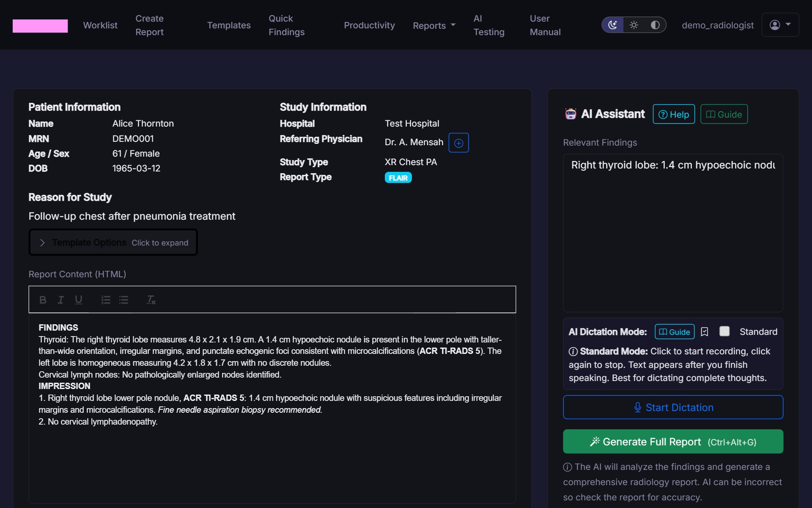
Task: Open the Reports dropdown menu
Action: point(434,25)
